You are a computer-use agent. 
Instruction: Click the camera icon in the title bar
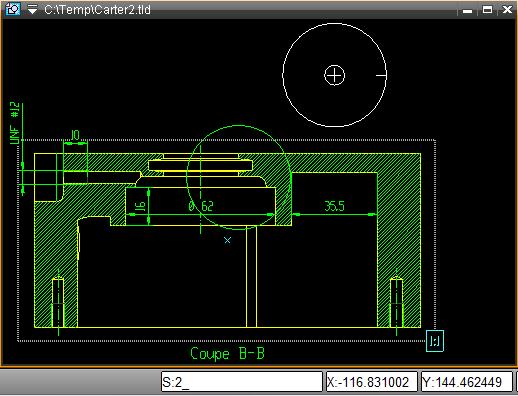(x=13, y=9)
